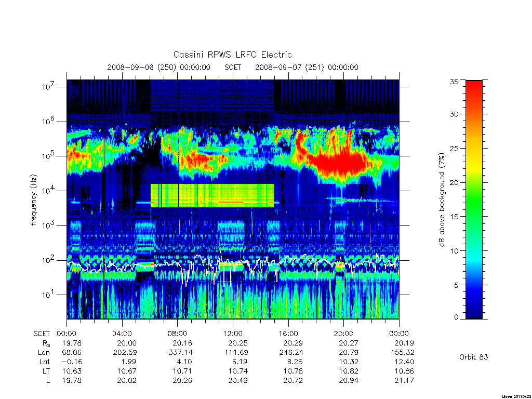Click the L value '20.49'

coord(238,380)
